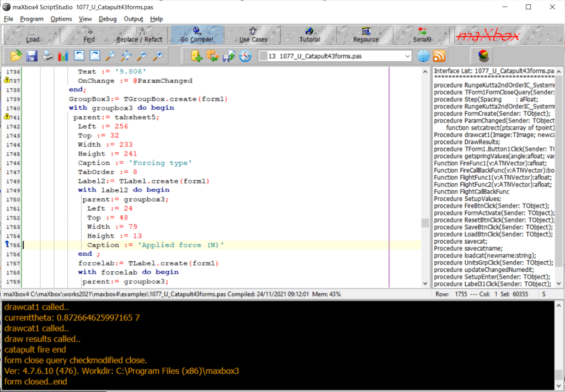This screenshot has height=392, width=565.
Task: Click the compass icon in toolbar
Action: [245, 56]
